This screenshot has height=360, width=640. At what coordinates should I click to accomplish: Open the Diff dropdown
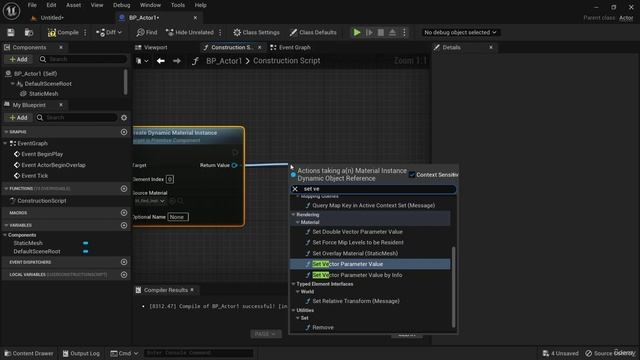pyautogui.click(x=109, y=32)
